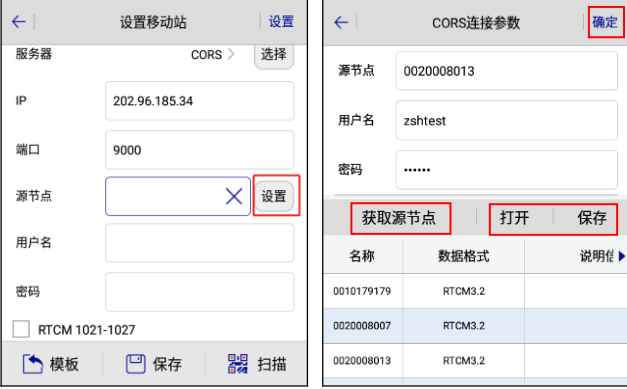Focus the 源节点 field showing 0020008013
The width and height of the screenshot is (627, 389).
[507, 71]
